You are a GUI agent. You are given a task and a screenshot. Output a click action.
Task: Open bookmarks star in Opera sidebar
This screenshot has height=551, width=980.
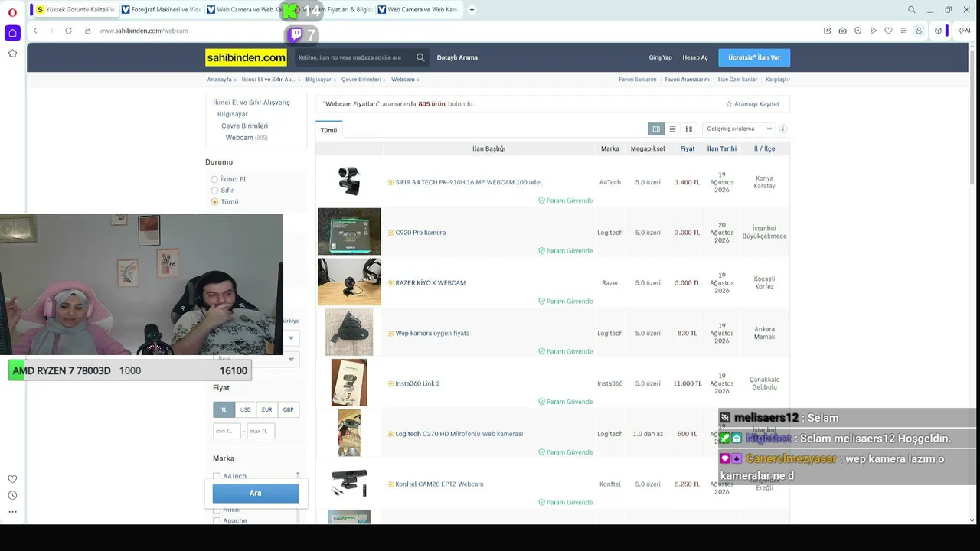pos(12,54)
